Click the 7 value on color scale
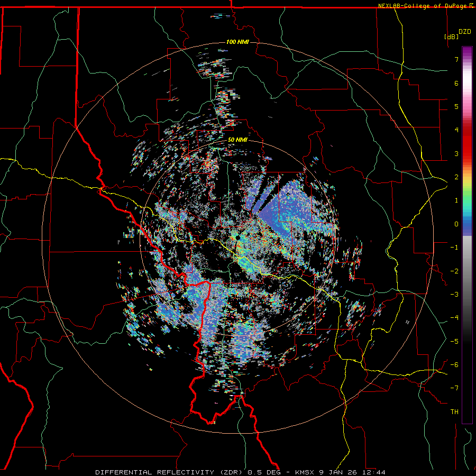This screenshot has width=476, height=476. (x=456, y=59)
